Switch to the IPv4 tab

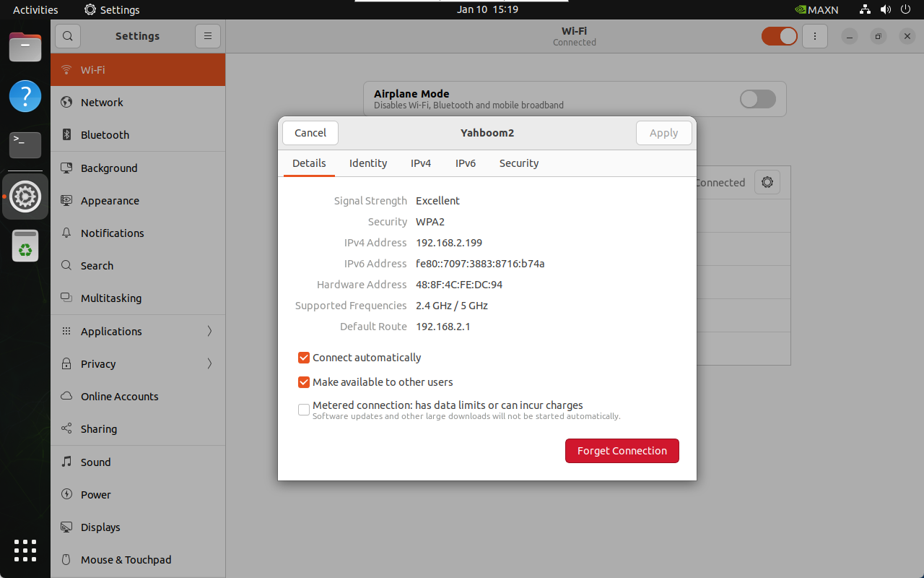tap(421, 163)
